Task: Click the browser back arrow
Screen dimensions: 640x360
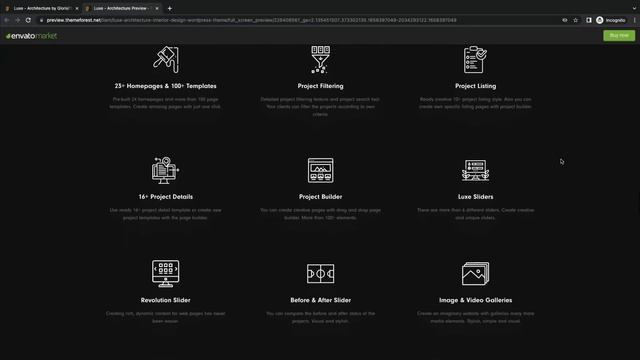Action: coord(7,20)
